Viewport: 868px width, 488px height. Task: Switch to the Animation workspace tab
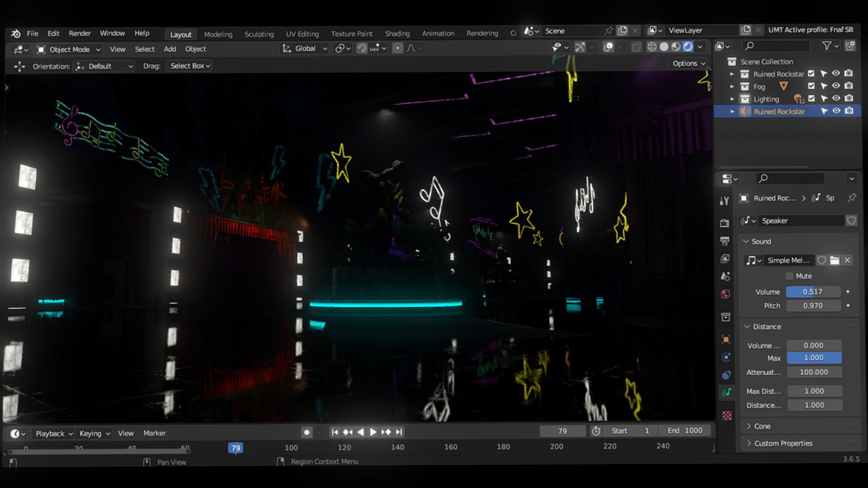(x=438, y=33)
